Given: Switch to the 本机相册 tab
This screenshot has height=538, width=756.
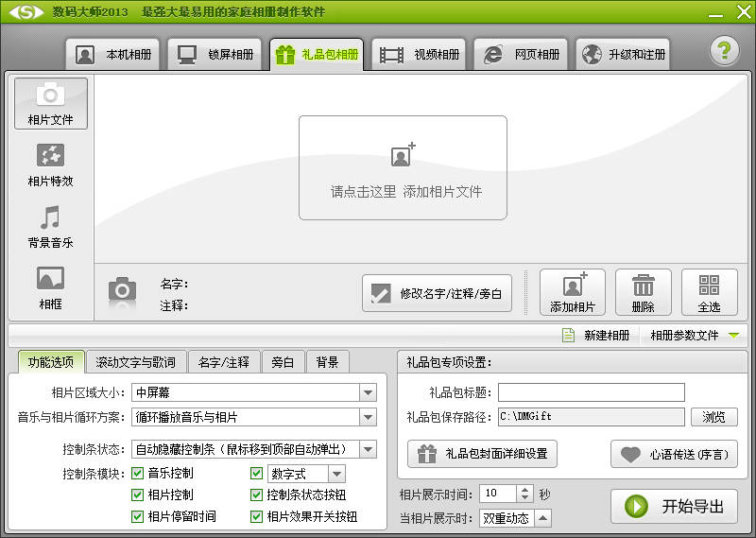Looking at the screenshot, I should (112, 54).
